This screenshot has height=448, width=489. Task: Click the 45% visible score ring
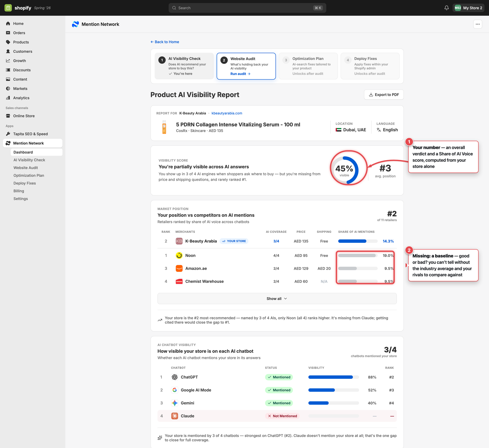[x=344, y=170]
